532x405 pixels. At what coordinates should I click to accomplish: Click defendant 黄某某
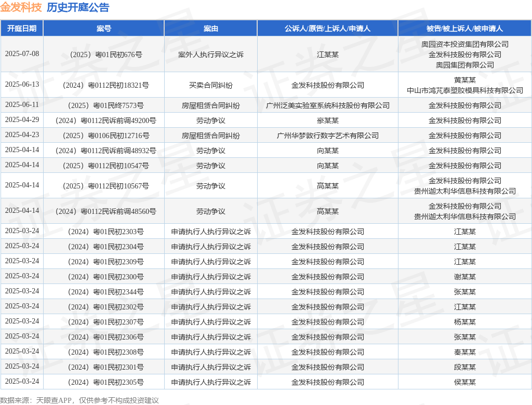[x=465, y=80]
